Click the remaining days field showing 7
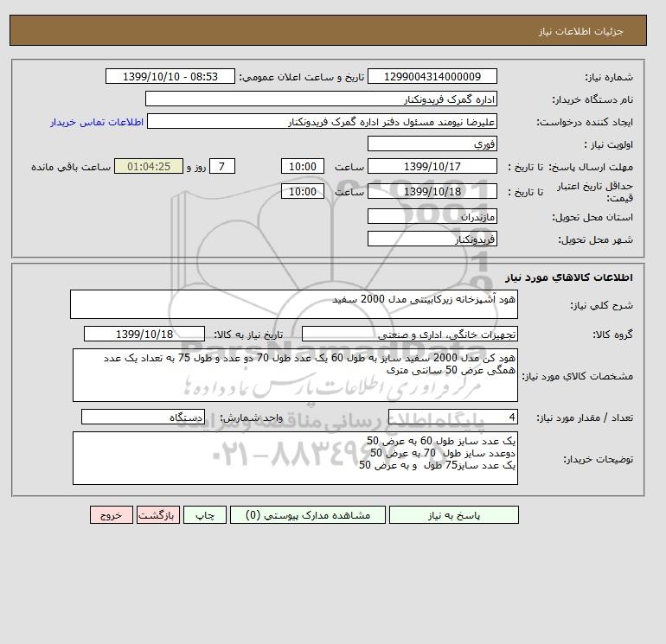Image resolution: width=666 pixels, height=644 pixels. (x=221, y=167)
